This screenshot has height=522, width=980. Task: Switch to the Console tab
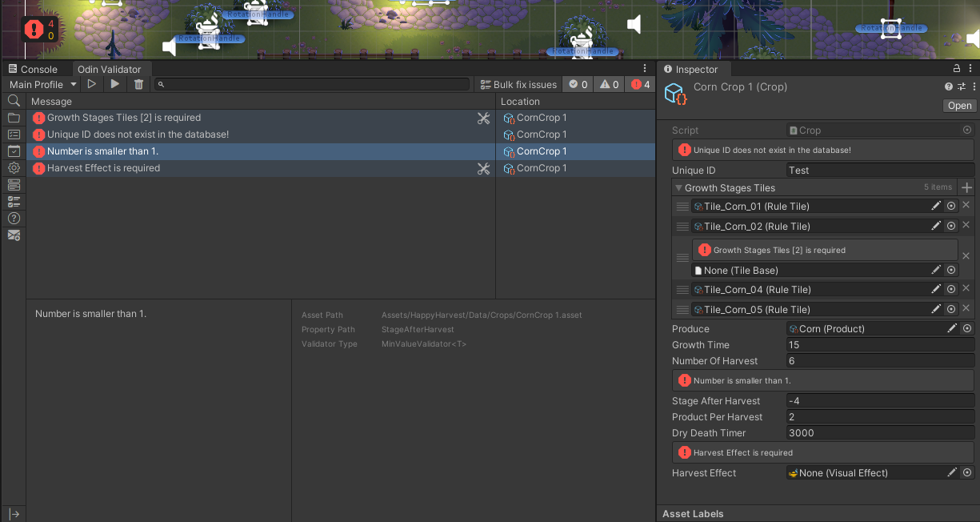(x=33, y=70)
